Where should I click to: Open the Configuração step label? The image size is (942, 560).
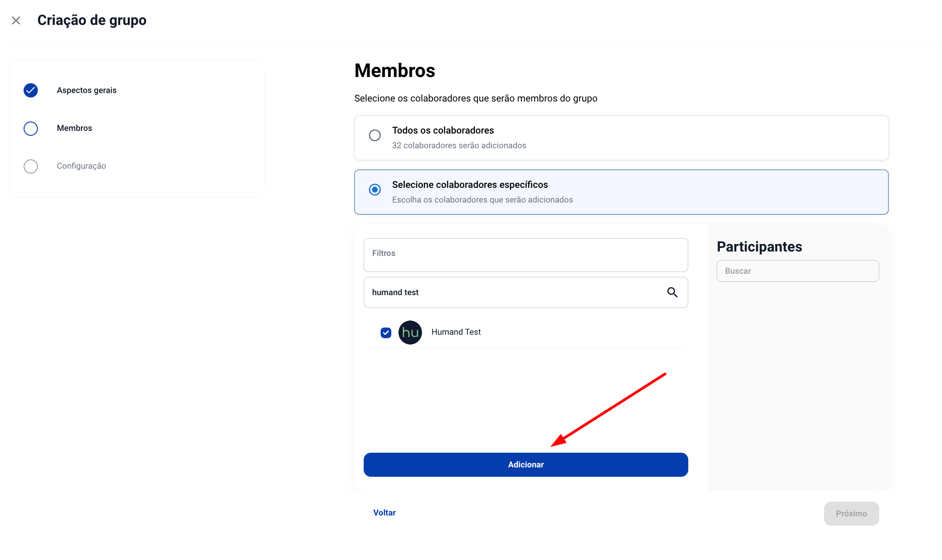click(81, 166)
